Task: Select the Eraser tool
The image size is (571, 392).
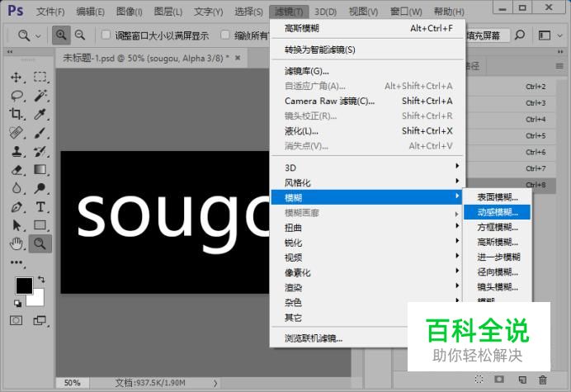Action: 16,170
